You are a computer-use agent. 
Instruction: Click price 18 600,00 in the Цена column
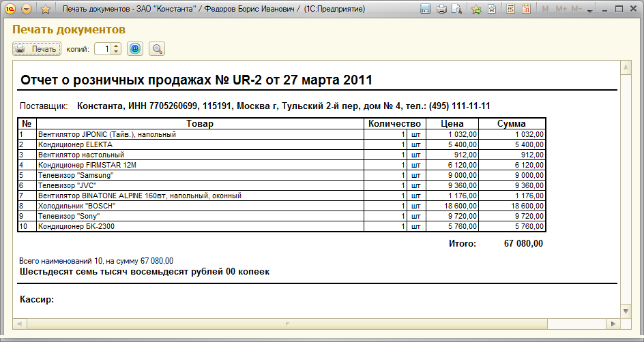tap(452, 206)
